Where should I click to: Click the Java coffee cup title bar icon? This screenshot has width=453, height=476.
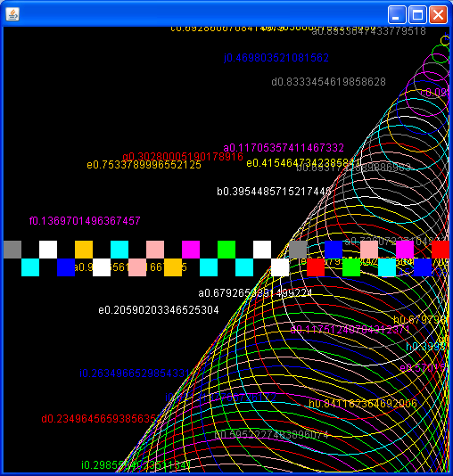(12, 14)
